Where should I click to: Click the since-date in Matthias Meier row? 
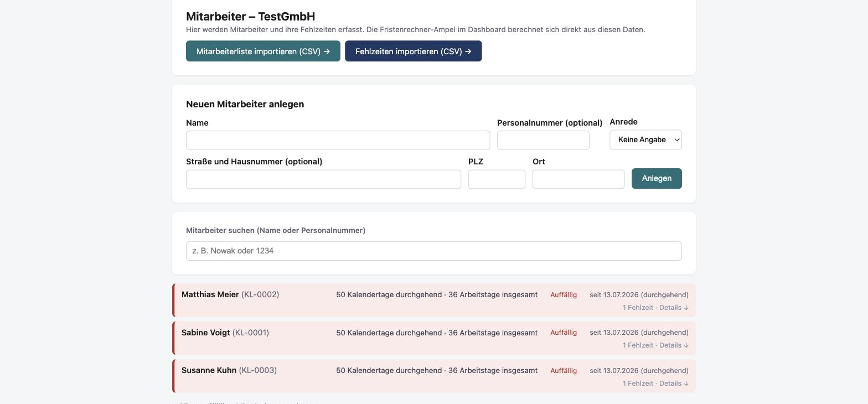point(639,295)
